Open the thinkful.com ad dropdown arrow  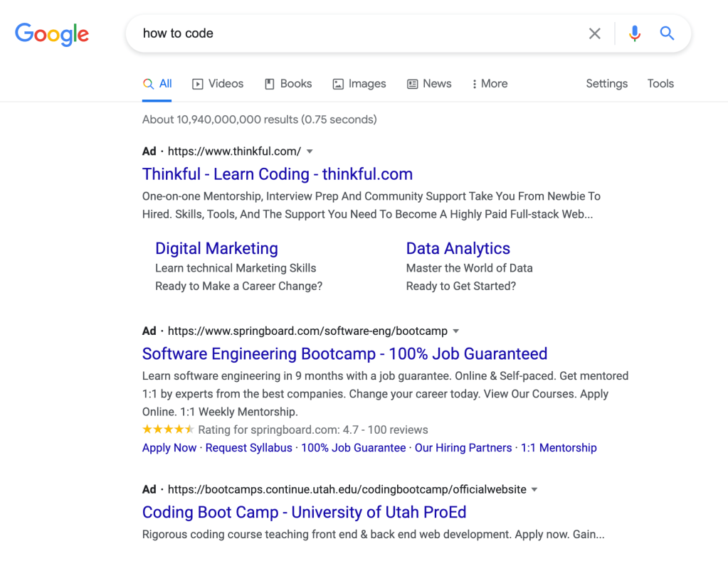310,151
